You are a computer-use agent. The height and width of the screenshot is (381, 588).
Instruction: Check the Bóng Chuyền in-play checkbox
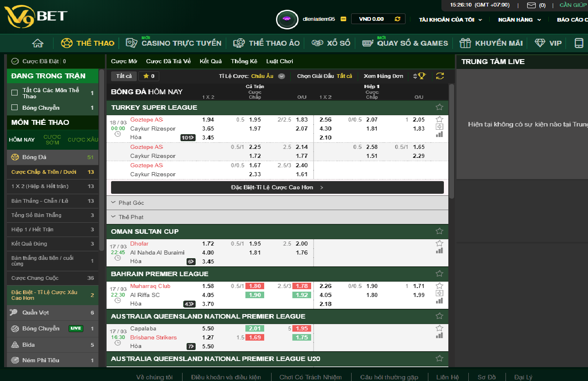[15, 107]
